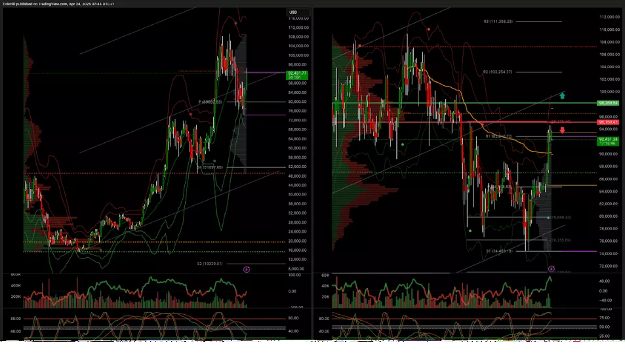The height and width of the screenshot is (364, 625).
Task: Click the teal up arrow on right chart
Action: [562, 96]
